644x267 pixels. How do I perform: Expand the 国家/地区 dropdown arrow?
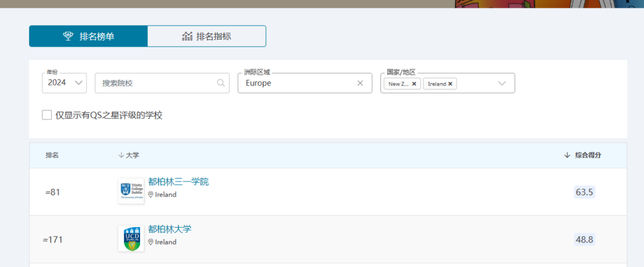coord(501,84)
